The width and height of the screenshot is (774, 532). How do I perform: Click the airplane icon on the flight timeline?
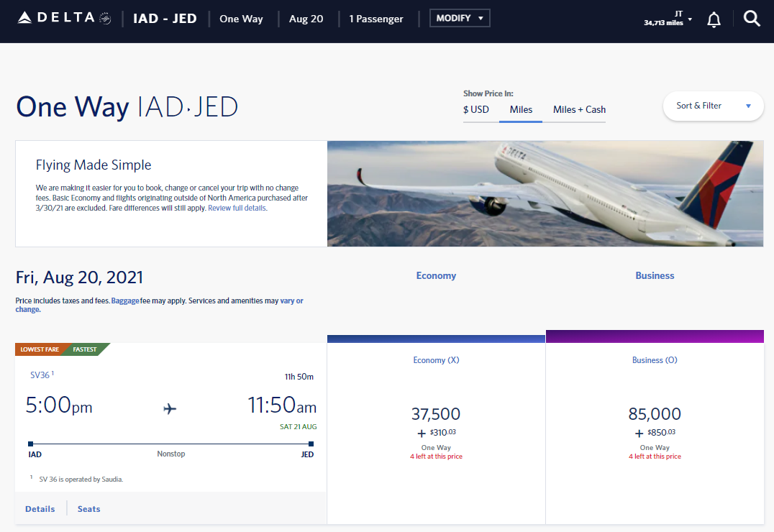click(170, 408)
